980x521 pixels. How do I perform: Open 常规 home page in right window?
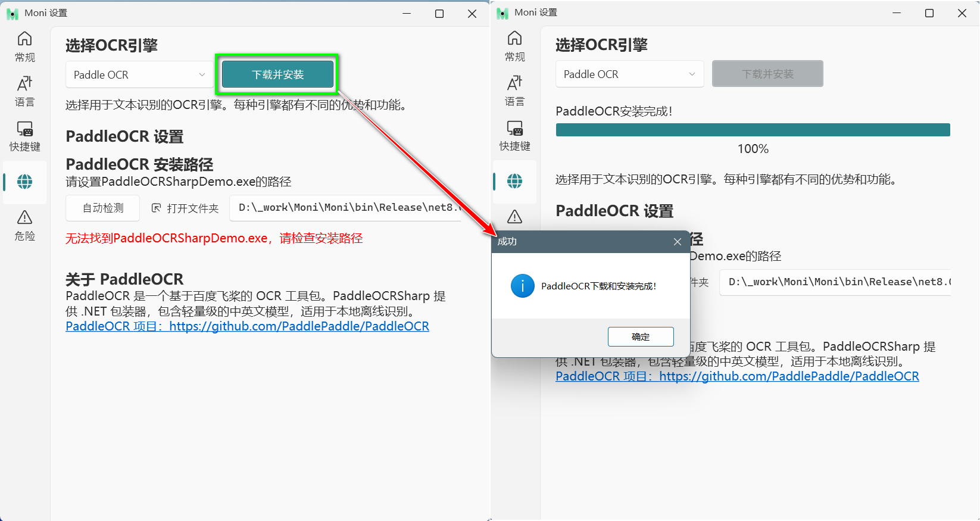[514, 46]
